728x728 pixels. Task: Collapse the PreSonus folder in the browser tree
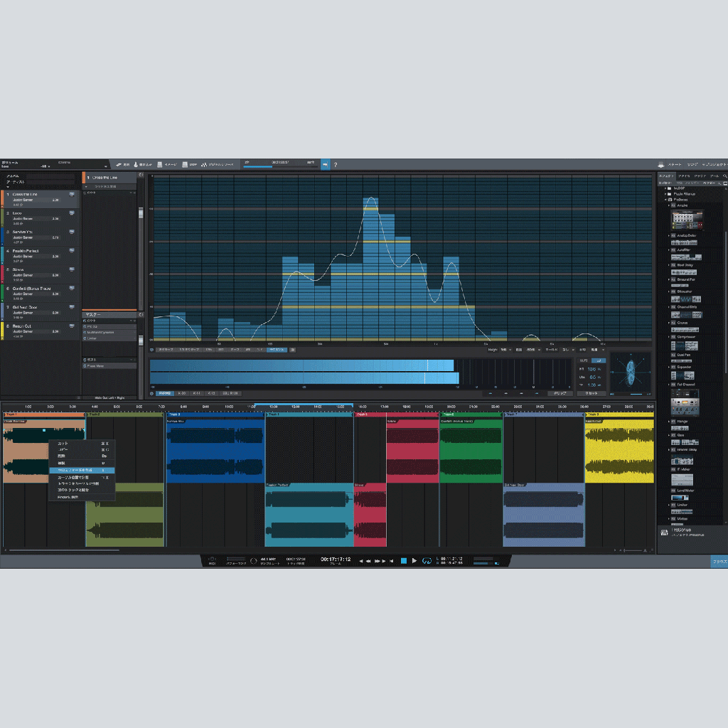pyautogui.click(x=665, y=200)
